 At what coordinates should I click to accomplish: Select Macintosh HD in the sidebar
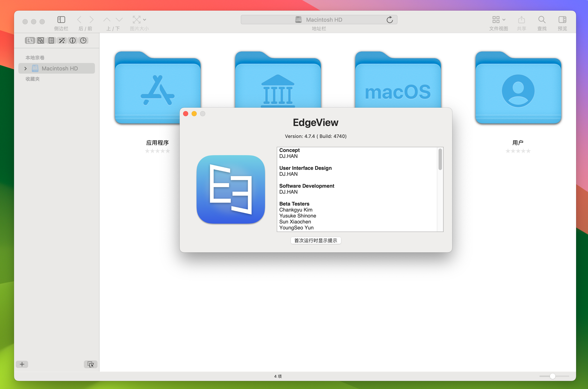point(57,69)
